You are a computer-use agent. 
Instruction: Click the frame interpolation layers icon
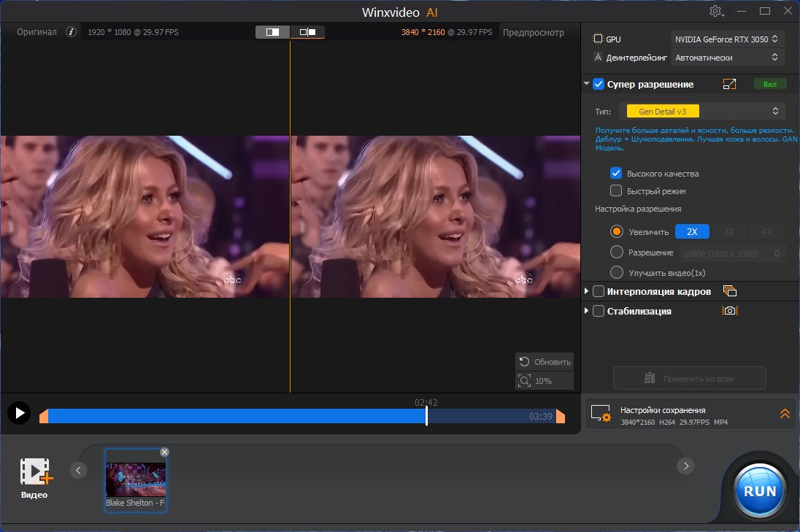pos(729,291)
